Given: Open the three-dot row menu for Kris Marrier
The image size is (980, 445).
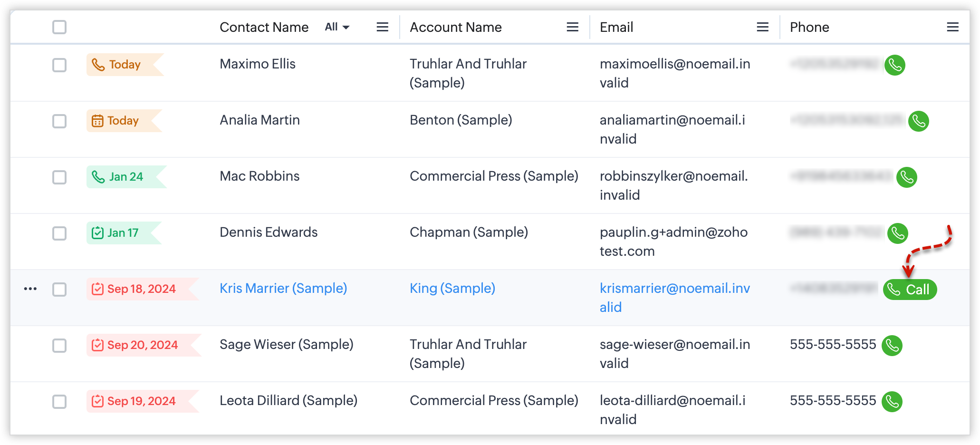Looking at the screenshot, I should tap(30, 289).
